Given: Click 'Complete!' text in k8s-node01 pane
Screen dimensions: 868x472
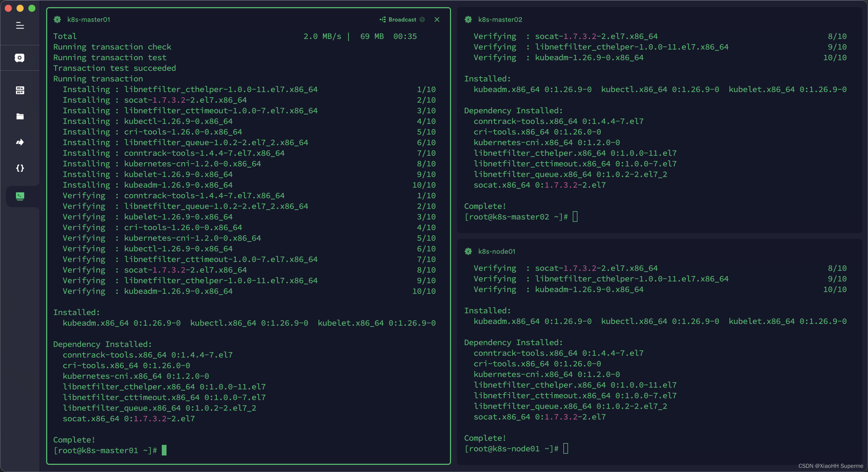Looking at the screenshot, I should [x=485, y=438].
